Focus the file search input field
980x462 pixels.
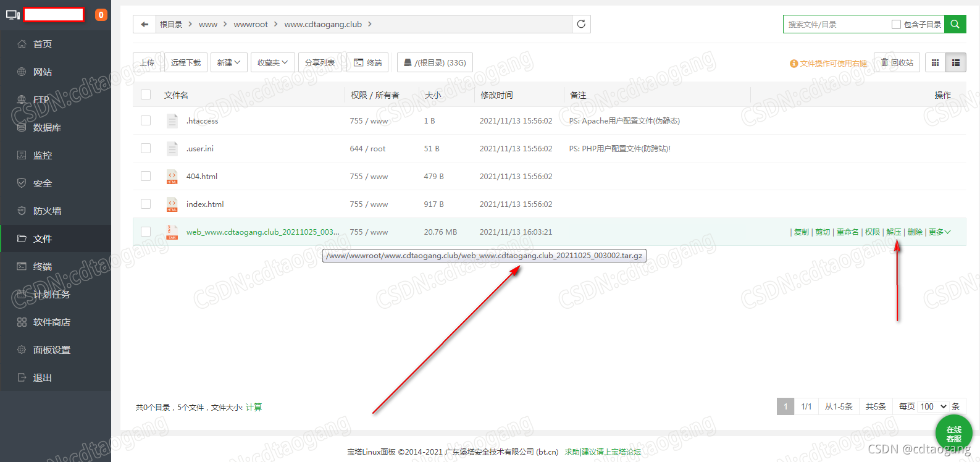click(837, 24)
